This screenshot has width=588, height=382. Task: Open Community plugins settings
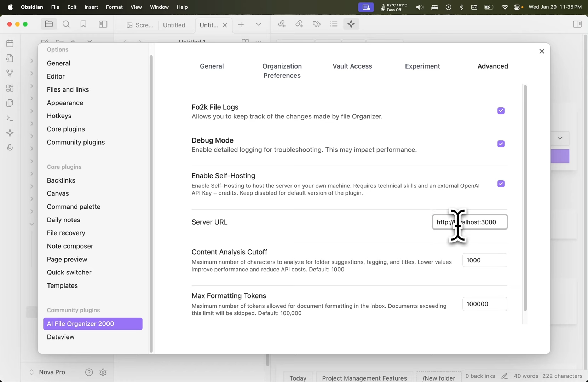point(76,142)
